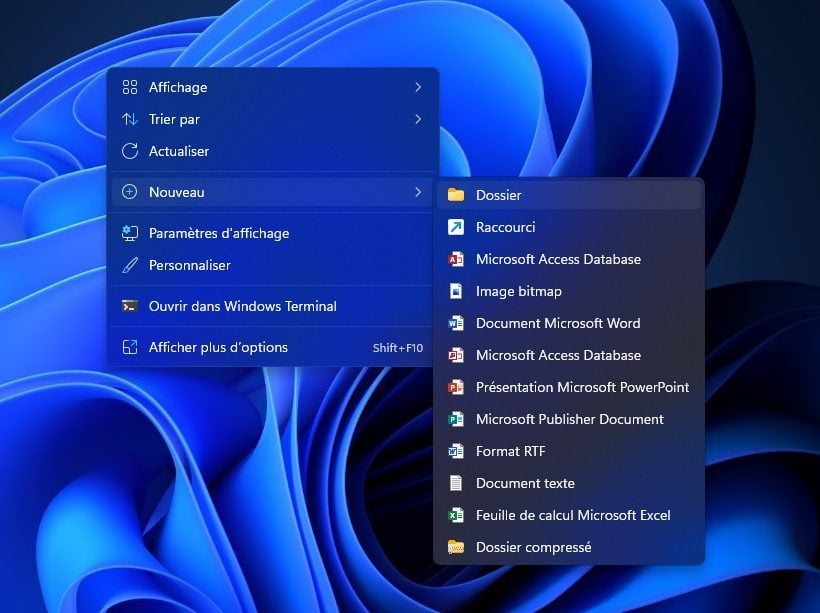Screen dimensions: 820x613
Task: Select Microsoft Access Database just below Raccourci
Action: [x=569, y=259]
